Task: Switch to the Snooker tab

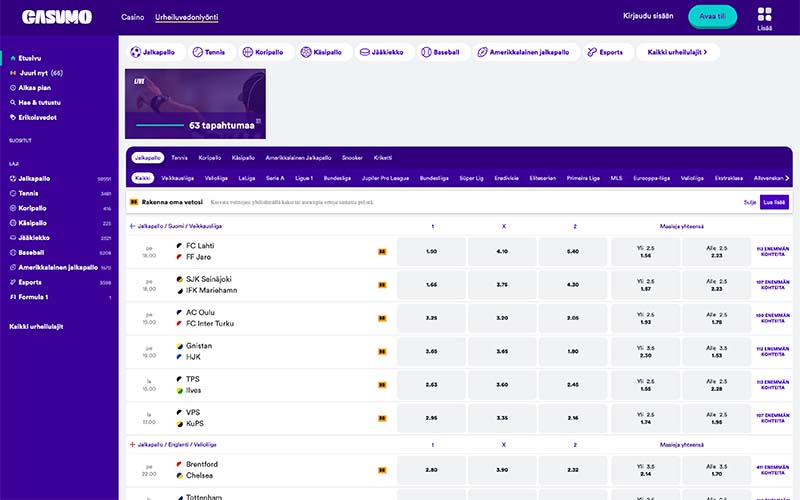Action: pos(352,158)
